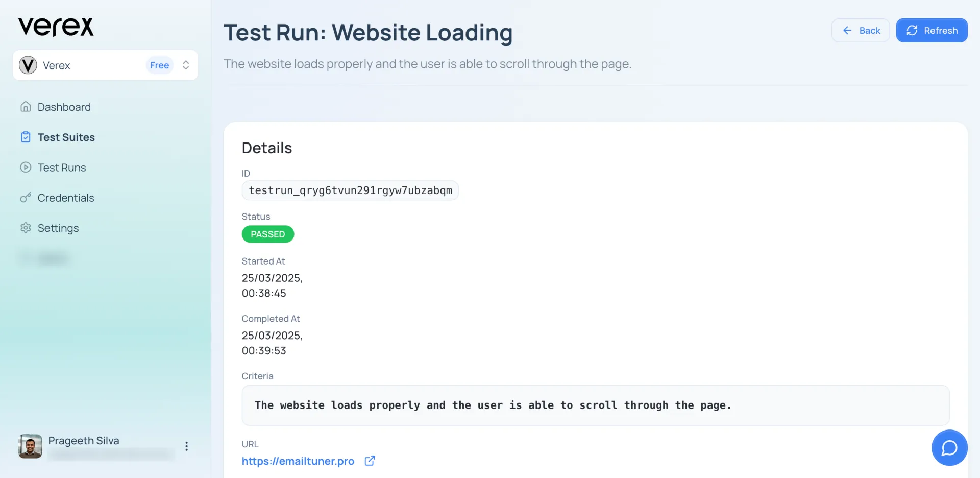Open the workspace switcher chevron
The height and width of the screenshot is (478, 980).
(x=186, y=65)
